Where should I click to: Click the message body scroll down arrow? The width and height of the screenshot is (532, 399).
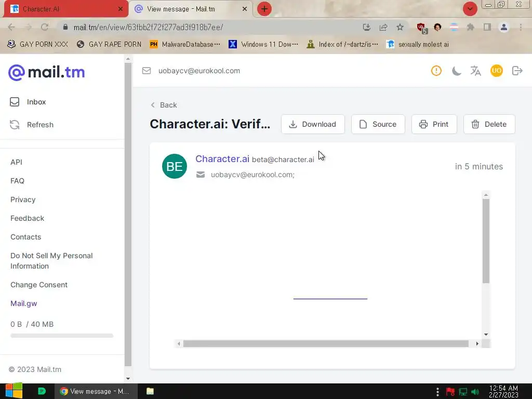pos(486,335)
